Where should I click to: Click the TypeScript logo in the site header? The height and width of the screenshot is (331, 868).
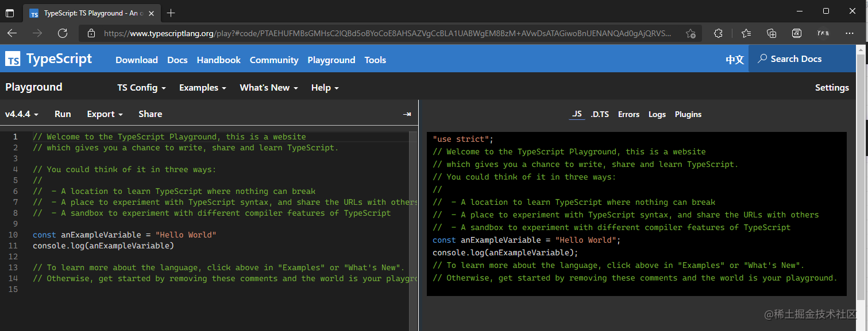pos(49,59)
